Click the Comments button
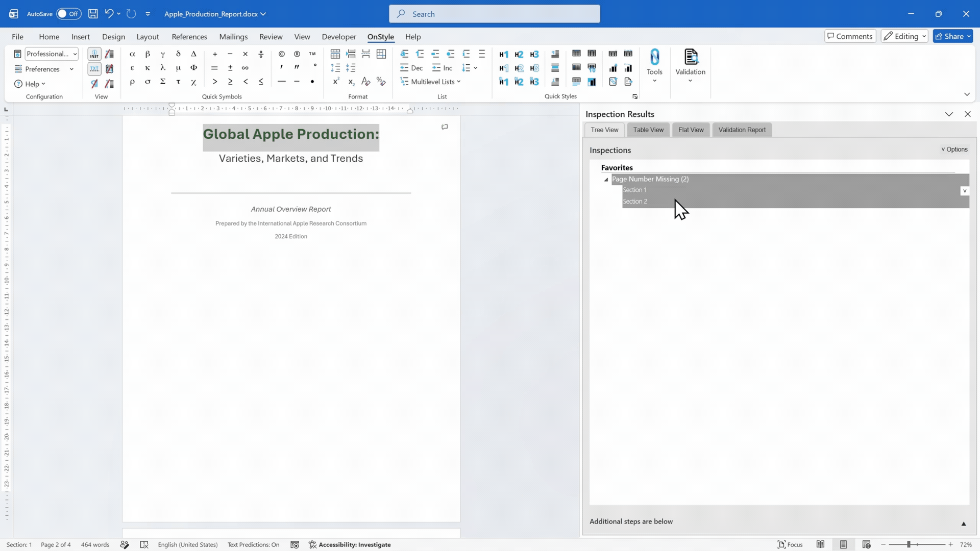The width and height of the screenshot is (980, 551). (x=850, y=36)
